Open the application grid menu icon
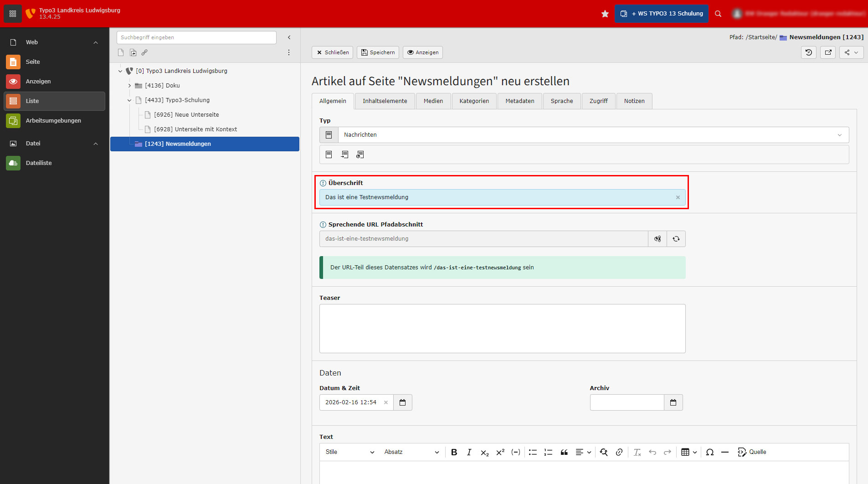Viewport: 868px width, 484px height. 13,14
